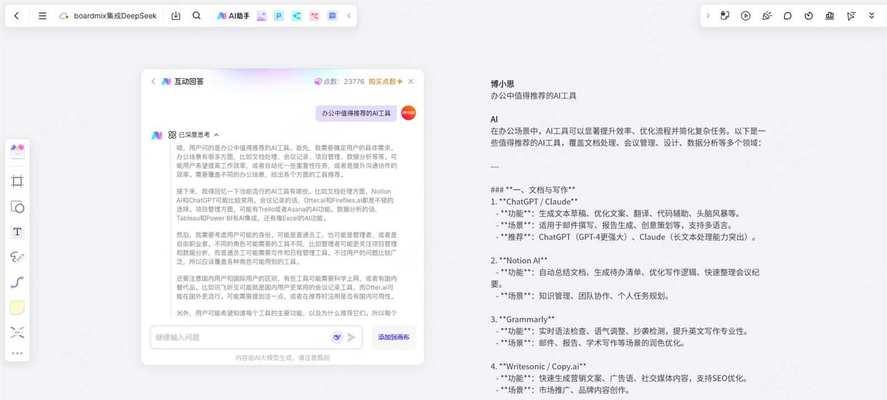887x400 pixels.
Task: Select the Text tool
Action: pos(18,231)
